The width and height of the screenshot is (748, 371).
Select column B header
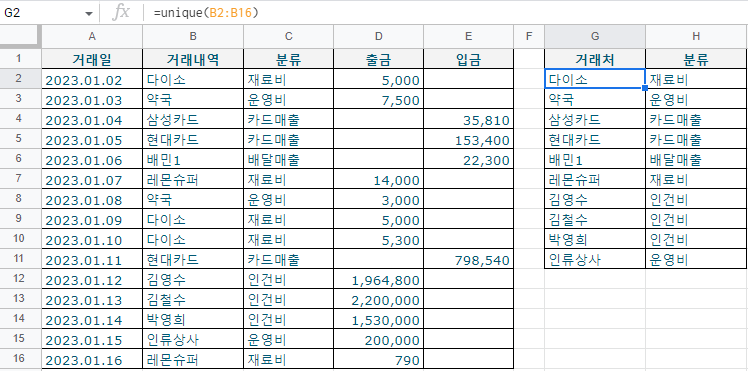(x=193, y=36)
